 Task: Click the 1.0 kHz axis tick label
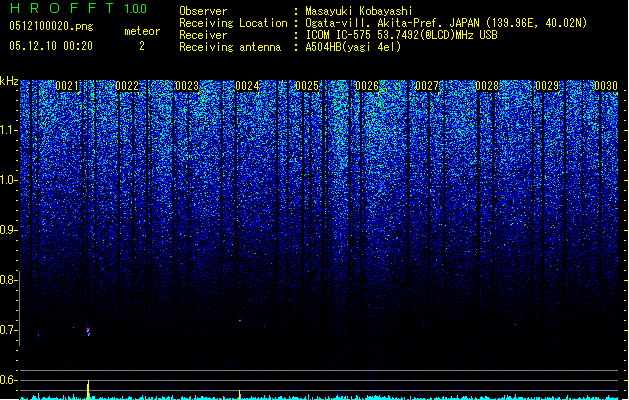pos(8,180)
